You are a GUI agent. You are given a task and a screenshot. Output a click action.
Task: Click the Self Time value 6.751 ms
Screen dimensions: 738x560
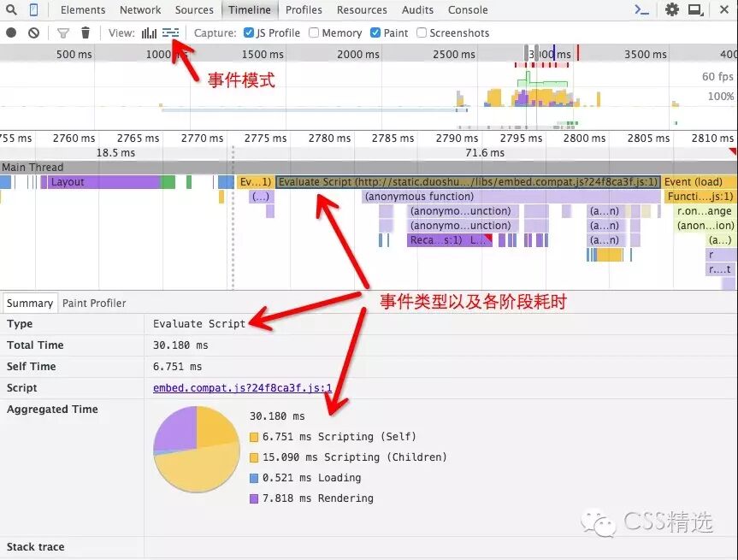(x=177, y=367)
